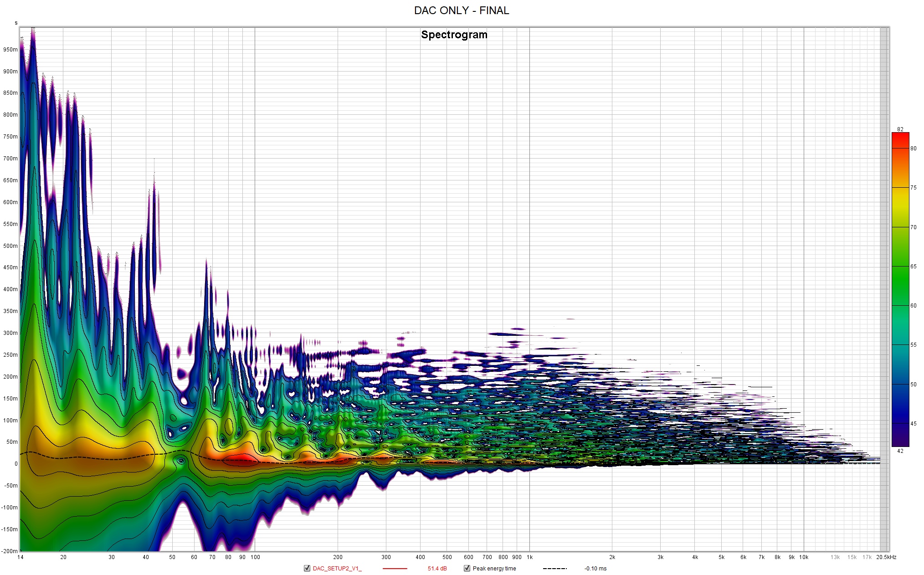Click the 45 label on the color scale

coord(913,424)
